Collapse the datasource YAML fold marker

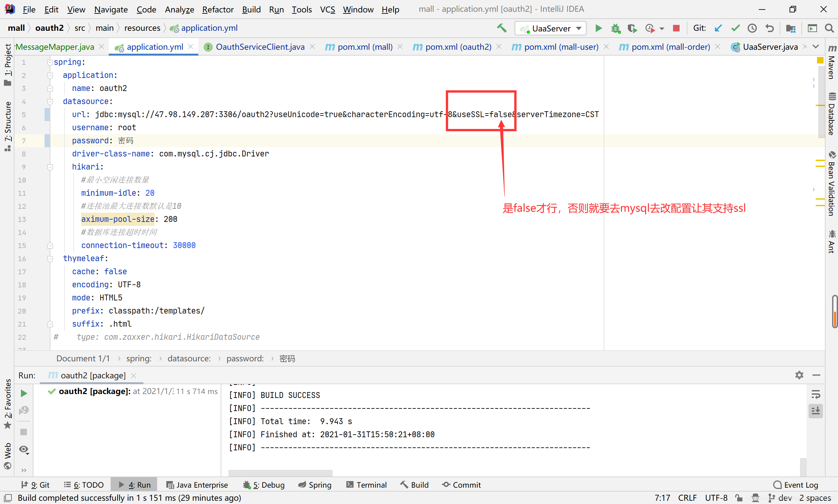point(50,101)
